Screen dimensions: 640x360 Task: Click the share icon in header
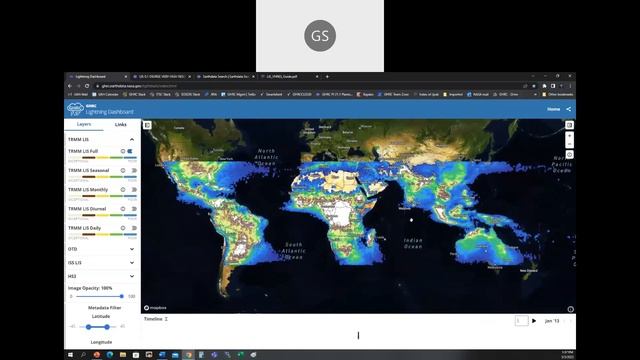point(569,109)
